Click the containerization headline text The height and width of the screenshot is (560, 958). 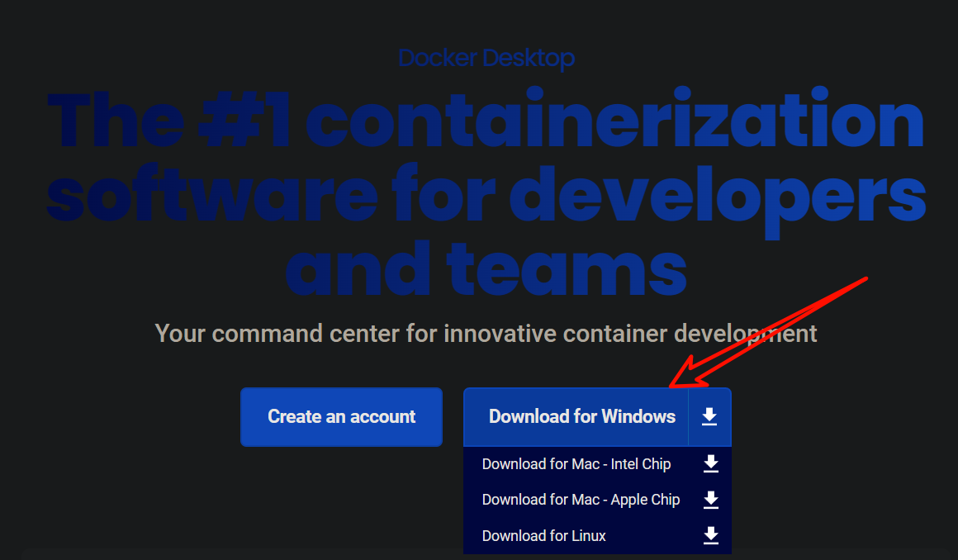486,190
